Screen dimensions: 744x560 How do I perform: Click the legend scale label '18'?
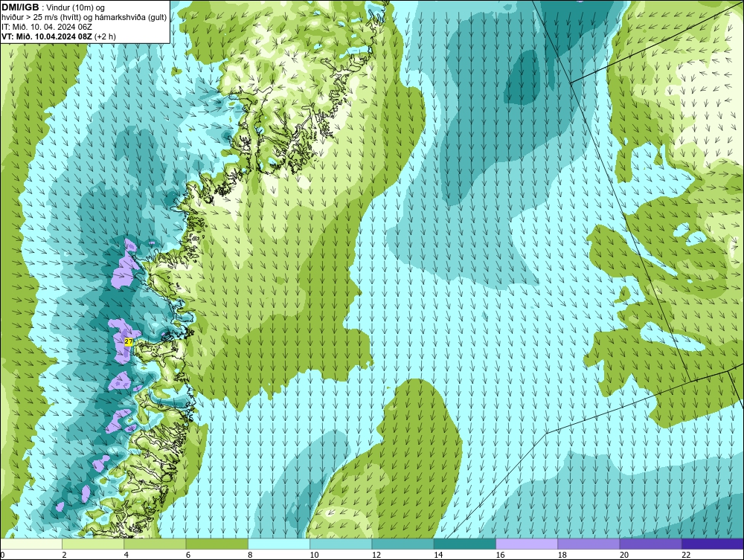(562, 556)
